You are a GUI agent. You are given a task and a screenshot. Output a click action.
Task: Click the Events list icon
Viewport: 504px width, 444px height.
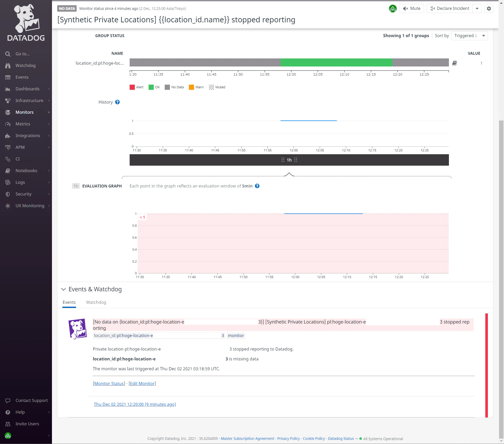(8, 77)
